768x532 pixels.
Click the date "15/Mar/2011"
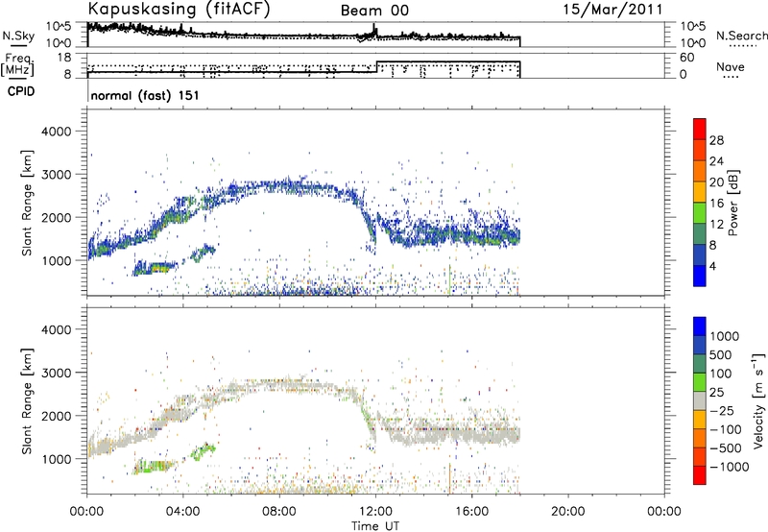(x=612, y=10)
